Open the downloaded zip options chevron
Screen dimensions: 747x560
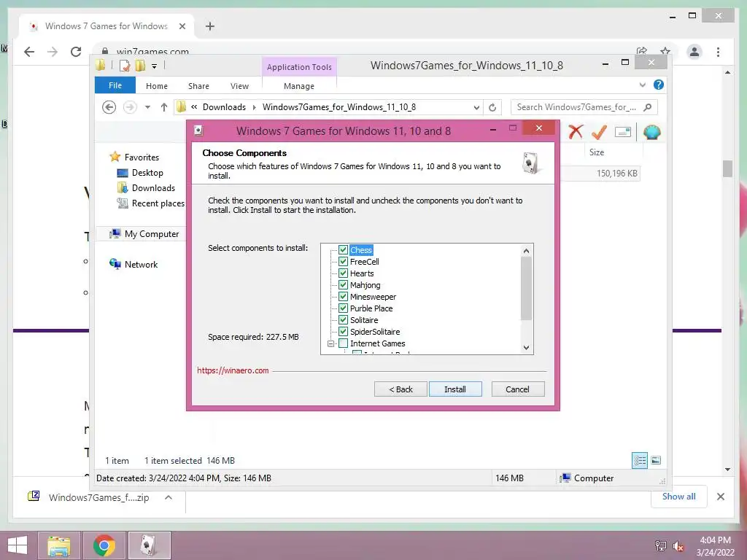pos(169,497)
